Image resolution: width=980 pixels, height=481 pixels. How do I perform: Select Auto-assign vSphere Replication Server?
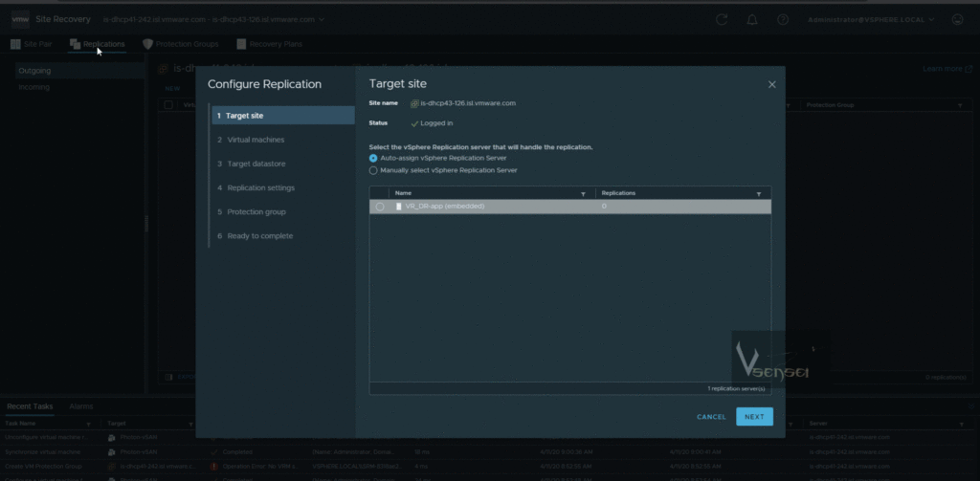point(373,158)
